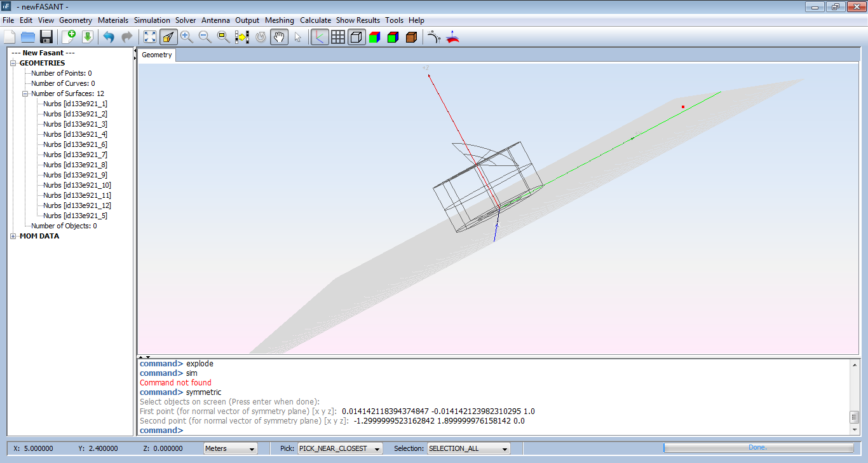Screen dimensions: 868x463
Task: Open the folder icon in toolbar
Action: pyautogui.click(x=28, y=37)
